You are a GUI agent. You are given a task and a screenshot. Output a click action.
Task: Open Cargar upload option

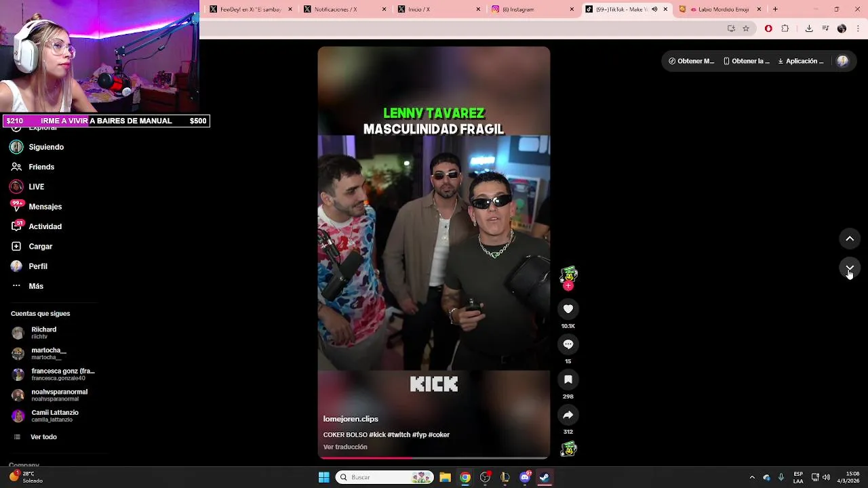click(x=32, y=246)
